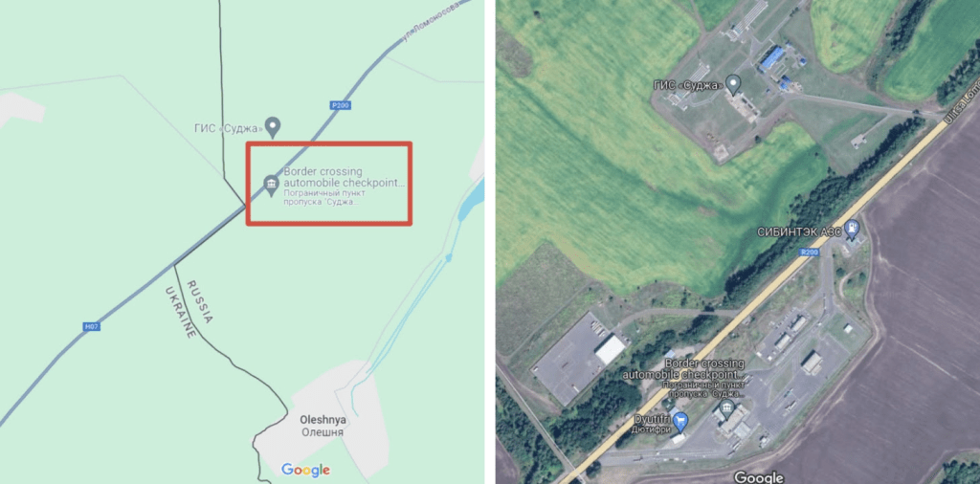Click the Dyutifri shopping cart icon

(x=680, y=421)
